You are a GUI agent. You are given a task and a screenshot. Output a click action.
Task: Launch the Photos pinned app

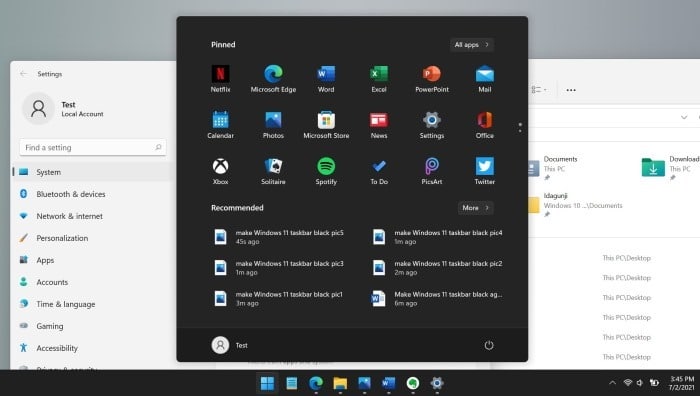[x=273, y=125]
